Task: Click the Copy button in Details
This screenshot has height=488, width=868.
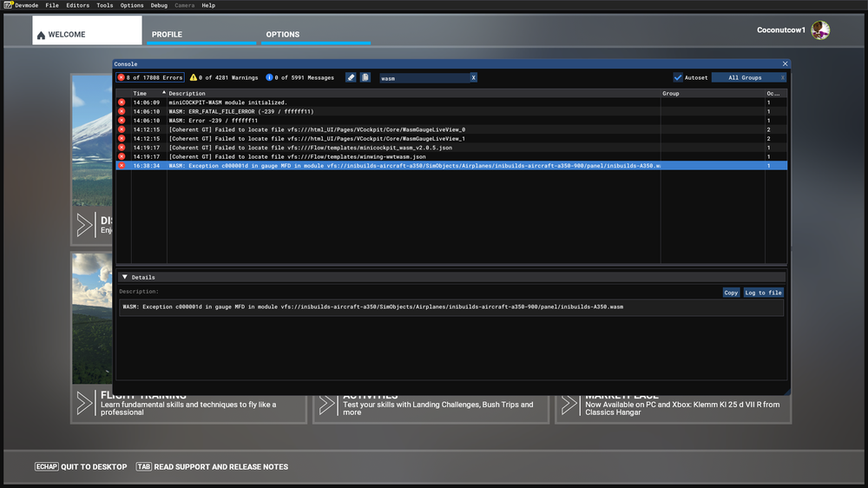Action: click(731, 293)
